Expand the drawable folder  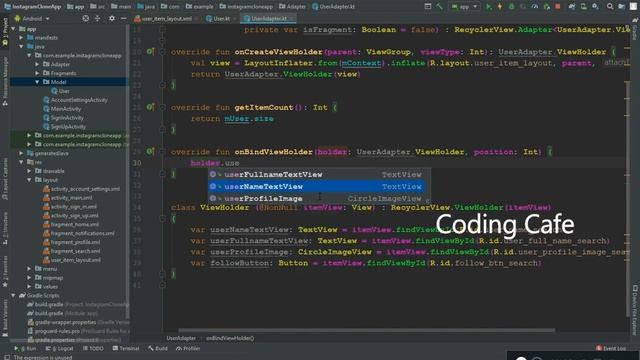coord(29,171)
